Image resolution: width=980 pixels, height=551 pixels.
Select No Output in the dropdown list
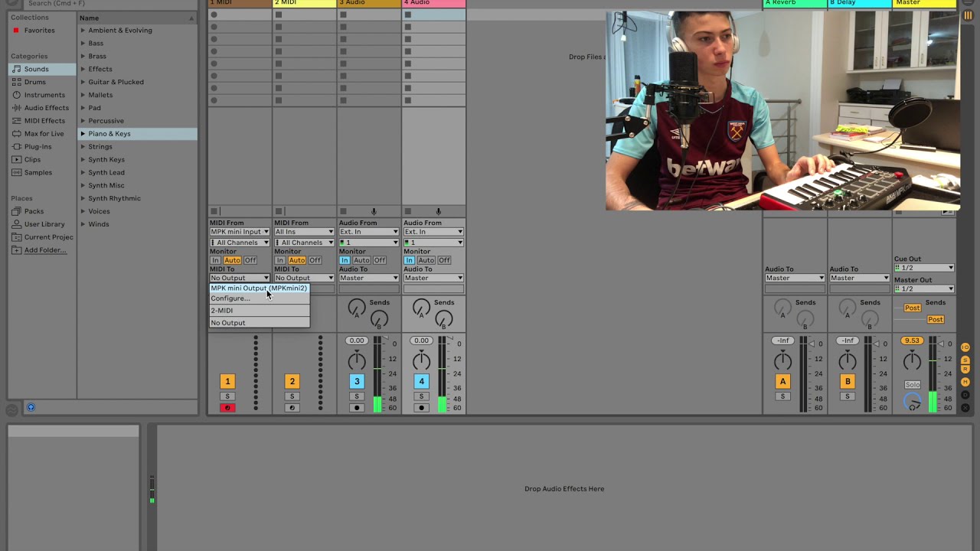click(259, 323)
